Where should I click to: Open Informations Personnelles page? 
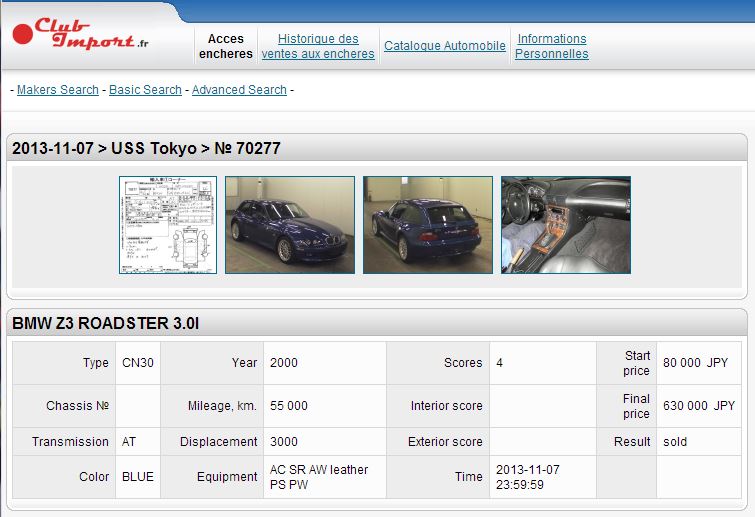552,46
